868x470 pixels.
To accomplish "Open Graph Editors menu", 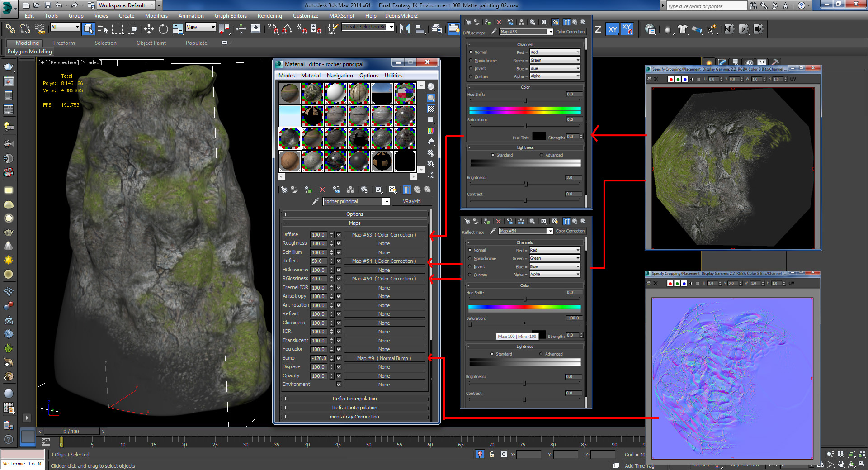I will [231, 16].
